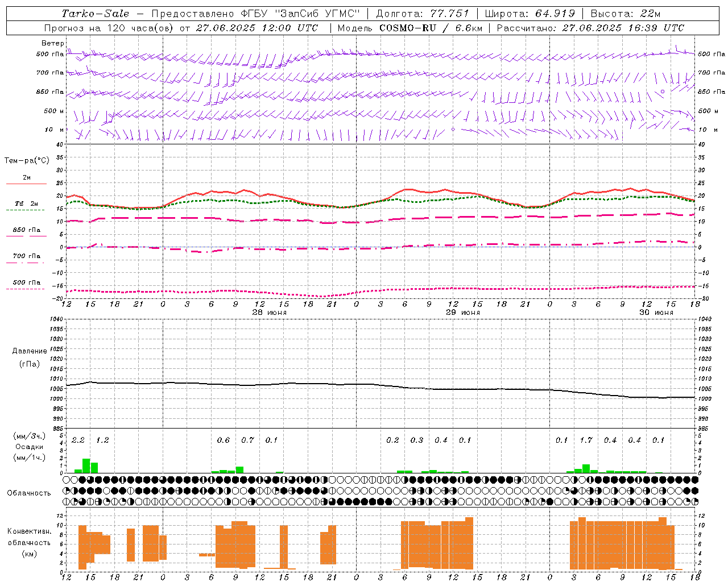Click the forecast start 27.06.2025 12:00 UTC
Image resolution: width=728 pixels, height=582 pixels.
(x=257, y=27)
